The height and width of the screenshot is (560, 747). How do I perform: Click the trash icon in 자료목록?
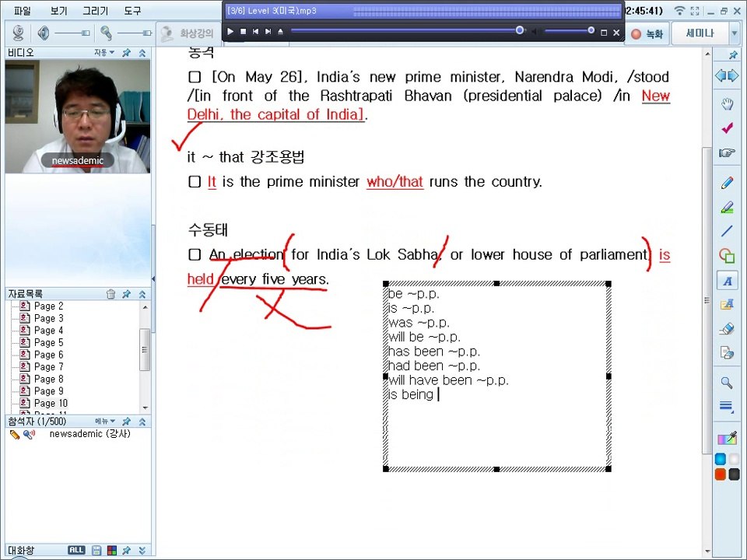pyautogui.click(x=110, y=294)
